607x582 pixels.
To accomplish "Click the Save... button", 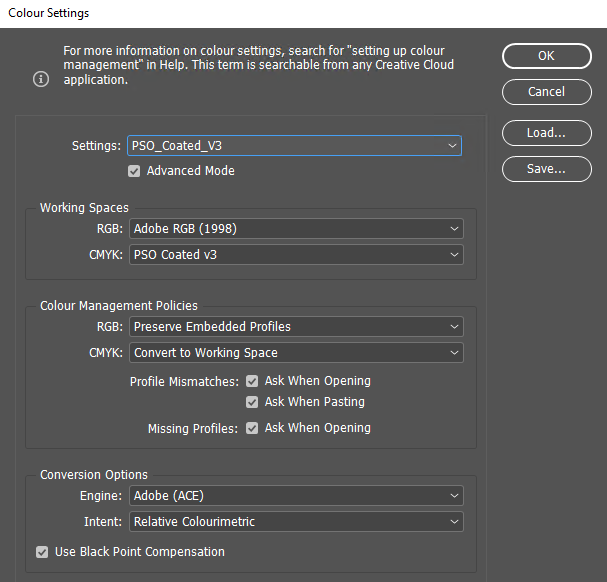I will click(x=546, y=170).
